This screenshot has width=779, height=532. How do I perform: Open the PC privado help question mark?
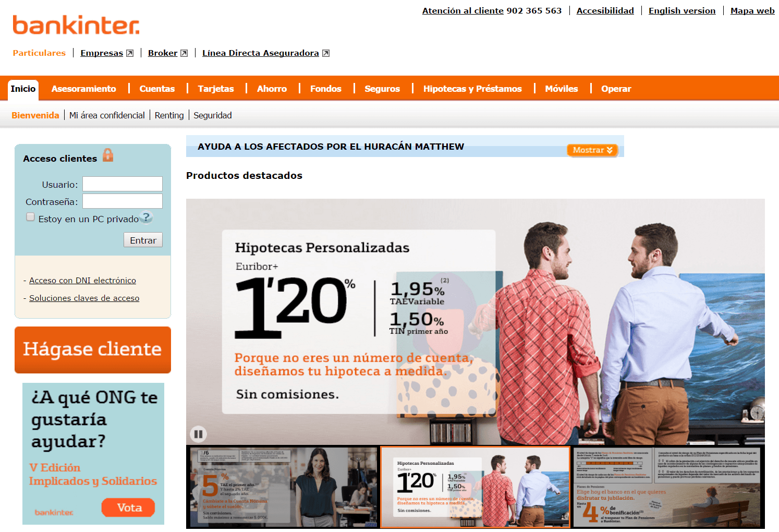(x=147, y=217)
